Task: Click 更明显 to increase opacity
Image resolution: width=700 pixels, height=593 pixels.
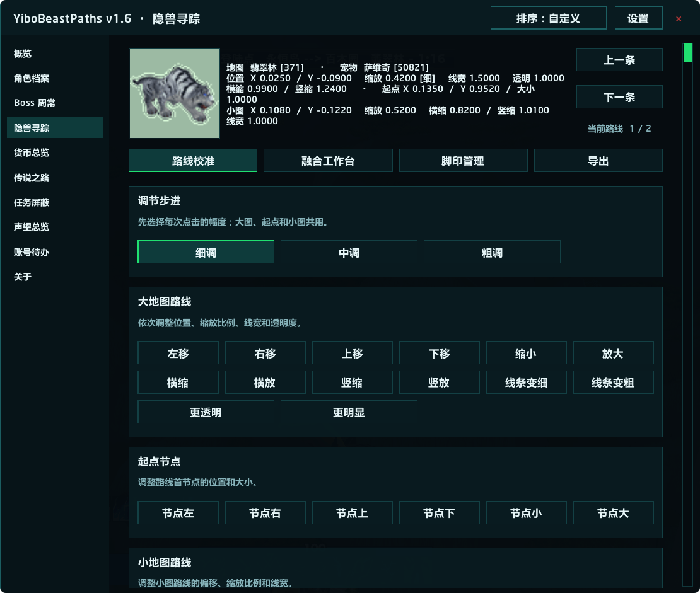Action: point(349,412)
